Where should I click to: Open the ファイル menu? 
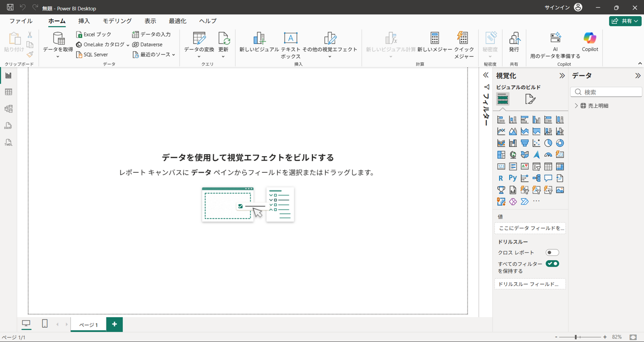coord(21,21)
